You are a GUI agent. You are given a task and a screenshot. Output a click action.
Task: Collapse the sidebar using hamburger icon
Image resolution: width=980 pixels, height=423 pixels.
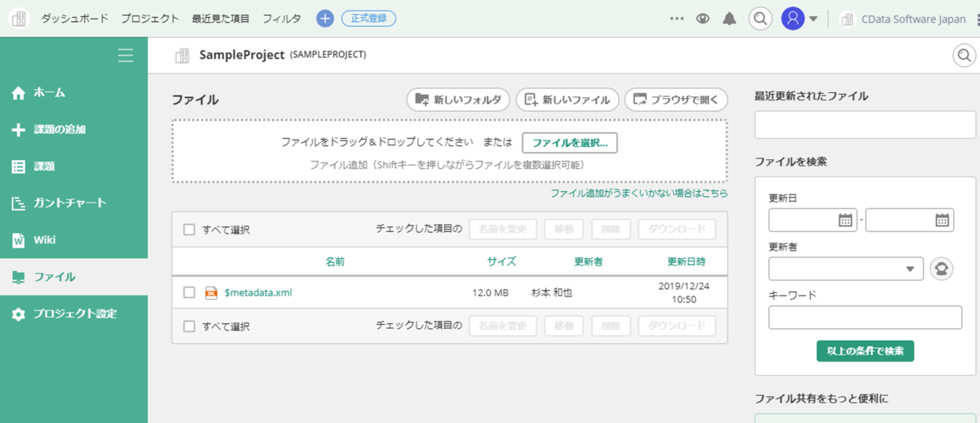coord(125,56)
